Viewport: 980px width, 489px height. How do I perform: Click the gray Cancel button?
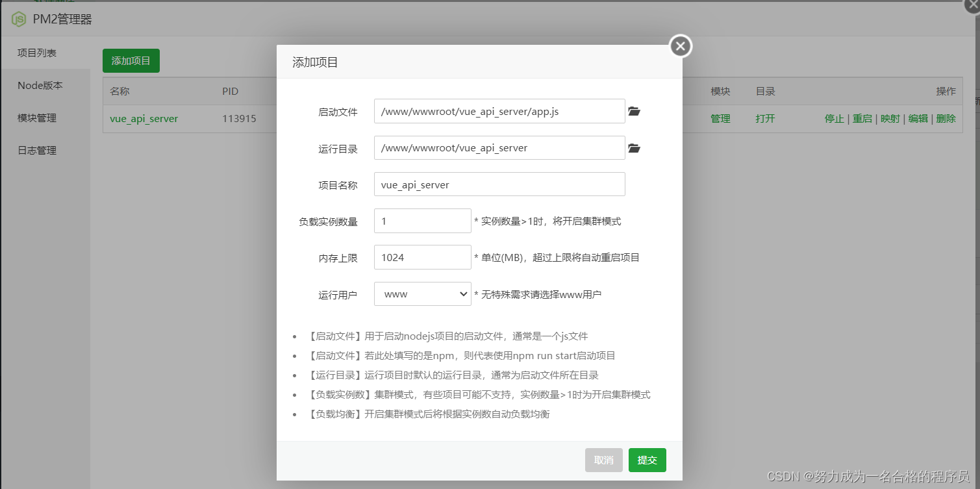(604, 460)
